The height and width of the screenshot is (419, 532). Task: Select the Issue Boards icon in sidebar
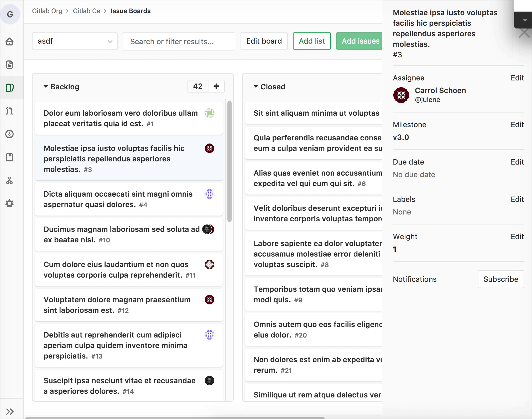point(10,88)
